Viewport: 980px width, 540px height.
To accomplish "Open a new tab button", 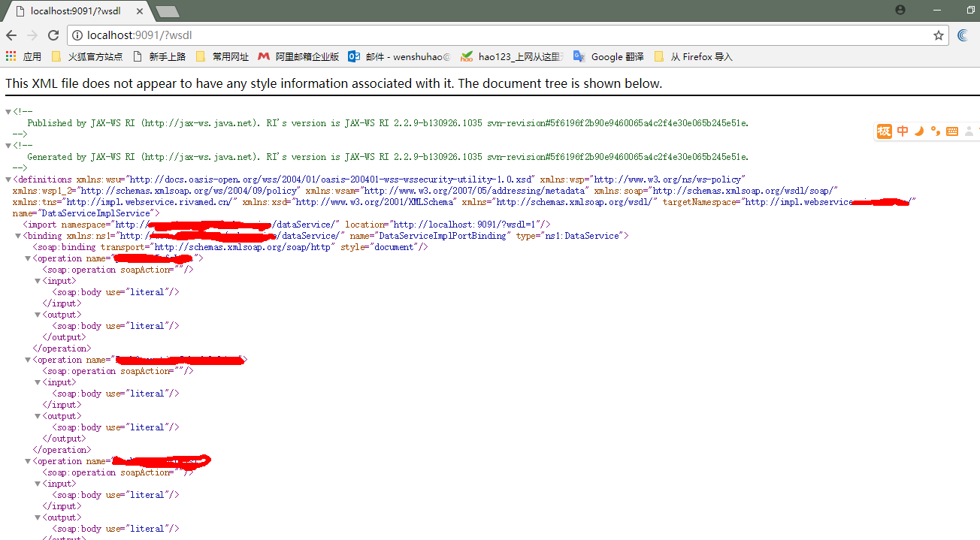I will coord(168,11).
